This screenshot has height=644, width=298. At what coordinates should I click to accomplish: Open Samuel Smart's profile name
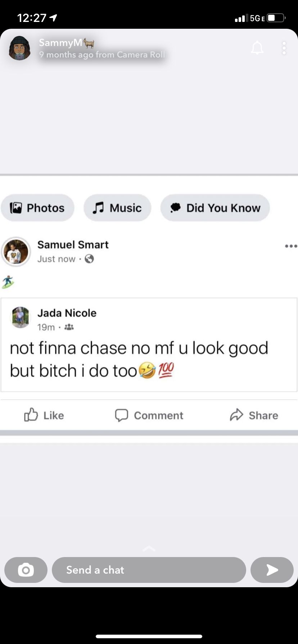tap(73, 244)
